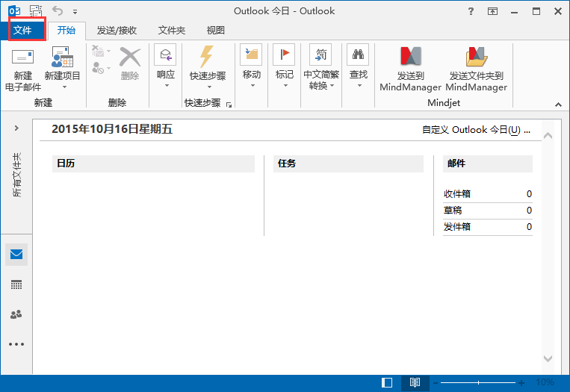The image size is (570, 392).
Task: Open more navigation options ellipsis
Action: 16,344
